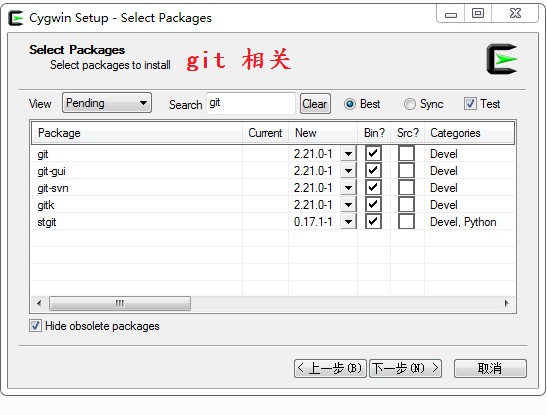Viewport: 547px width, 415px height.
Task: Uncheck the Bin? box for stgit
Action: pyautogui.click(x=373, y=221)
